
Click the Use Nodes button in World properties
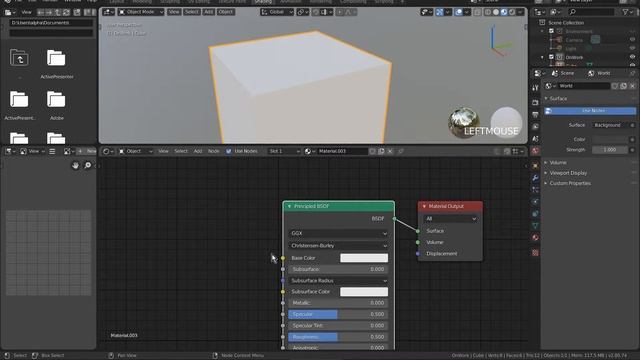click(590, 111)
